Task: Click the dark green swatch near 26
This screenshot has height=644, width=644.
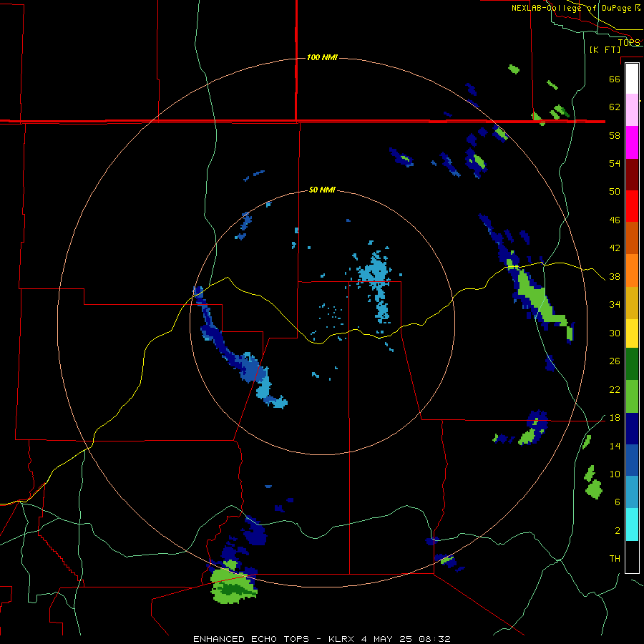Action: [632, 364]
